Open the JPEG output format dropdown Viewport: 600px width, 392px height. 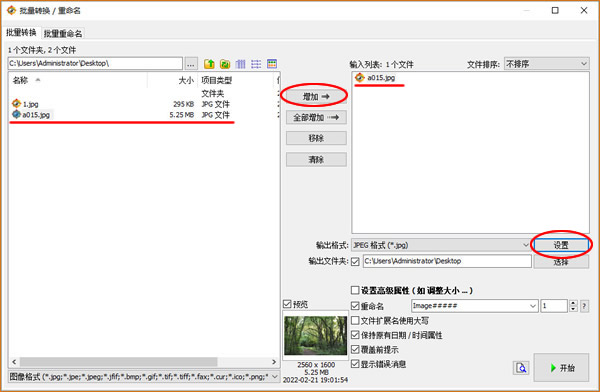coord(441,245)
